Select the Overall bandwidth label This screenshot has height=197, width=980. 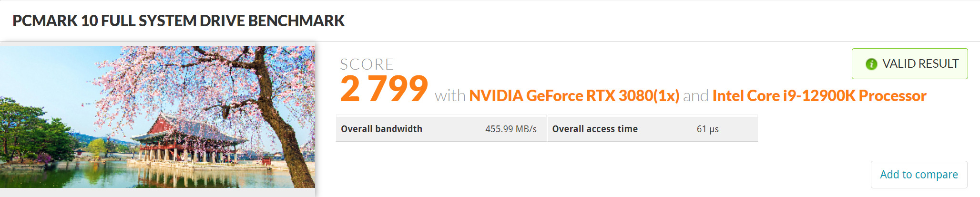pyautogui.click(x=381, y=129)
